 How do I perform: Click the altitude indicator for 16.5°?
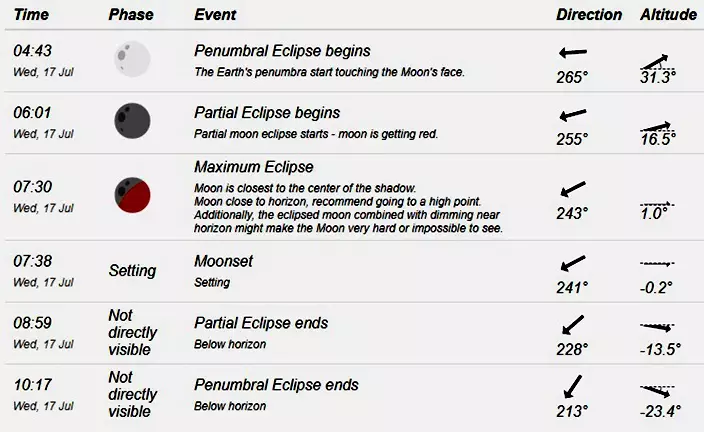(x=657, y=125)
